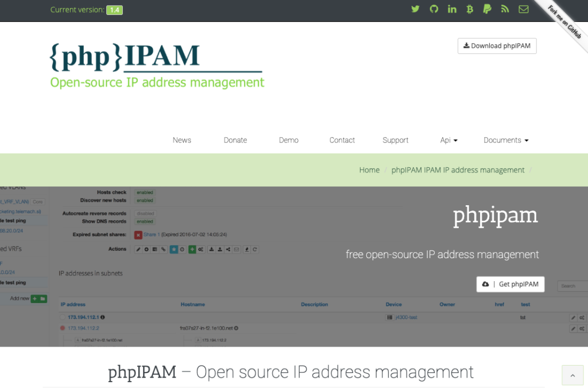
Task: Open the News menu item
Action: [182, 140]
